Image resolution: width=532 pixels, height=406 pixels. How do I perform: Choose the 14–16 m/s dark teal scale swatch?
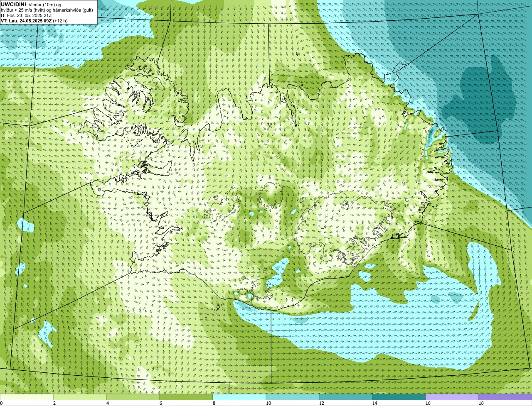(399, 397)
